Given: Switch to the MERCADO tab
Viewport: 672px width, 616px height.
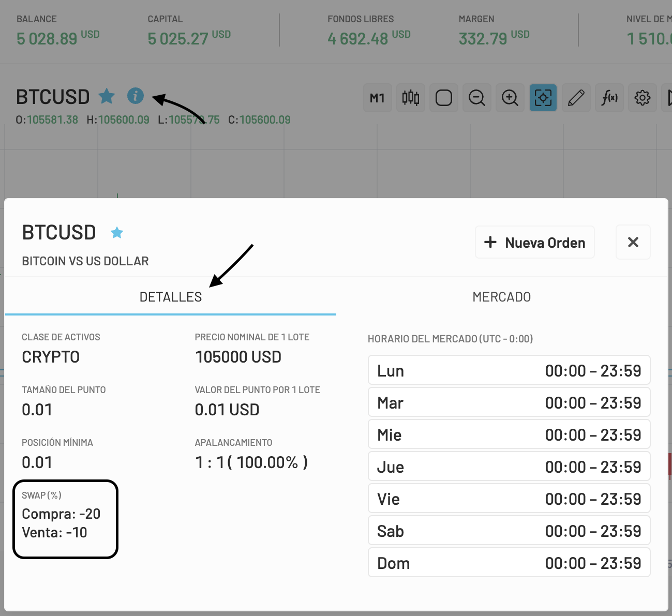Looking at the screenshot, I should coord(502,297).
